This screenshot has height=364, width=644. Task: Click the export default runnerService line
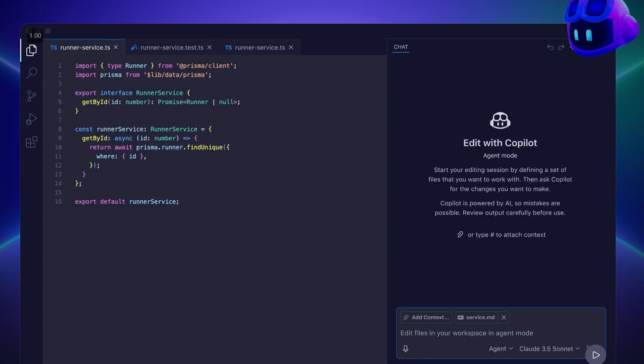[127, 201]
